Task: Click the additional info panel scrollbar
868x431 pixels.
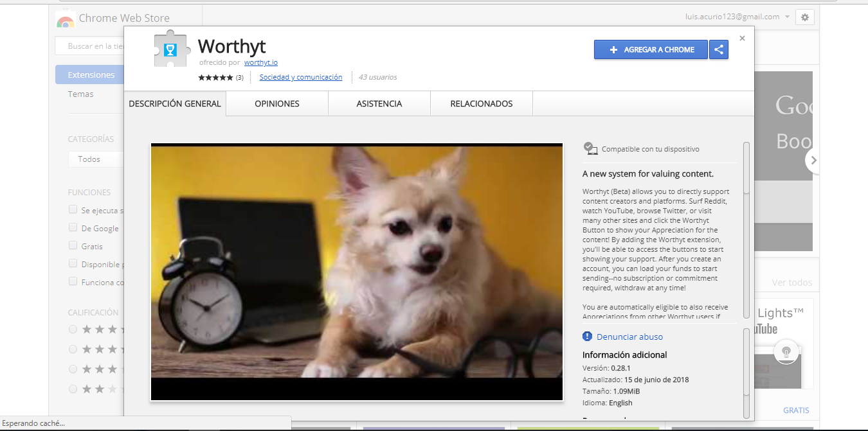Action: pos(746,363)
